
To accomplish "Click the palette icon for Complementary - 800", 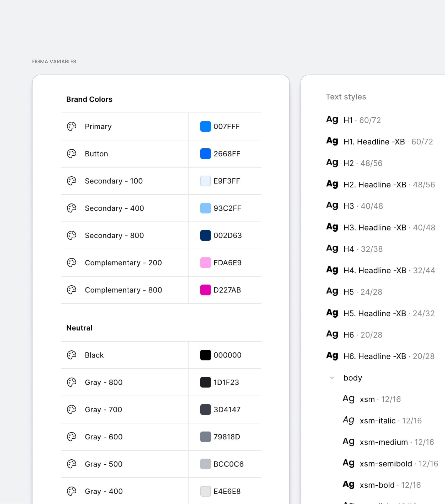I will click(72, 290).
